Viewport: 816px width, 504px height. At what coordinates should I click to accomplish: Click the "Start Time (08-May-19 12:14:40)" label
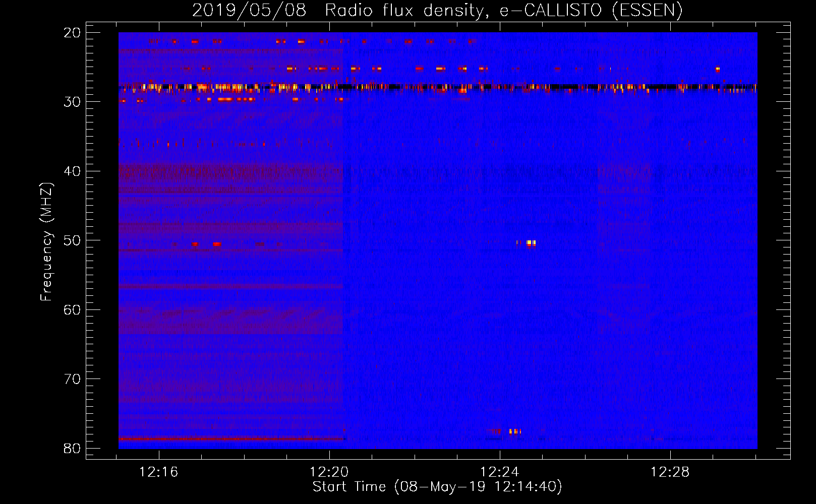[437, 487]
